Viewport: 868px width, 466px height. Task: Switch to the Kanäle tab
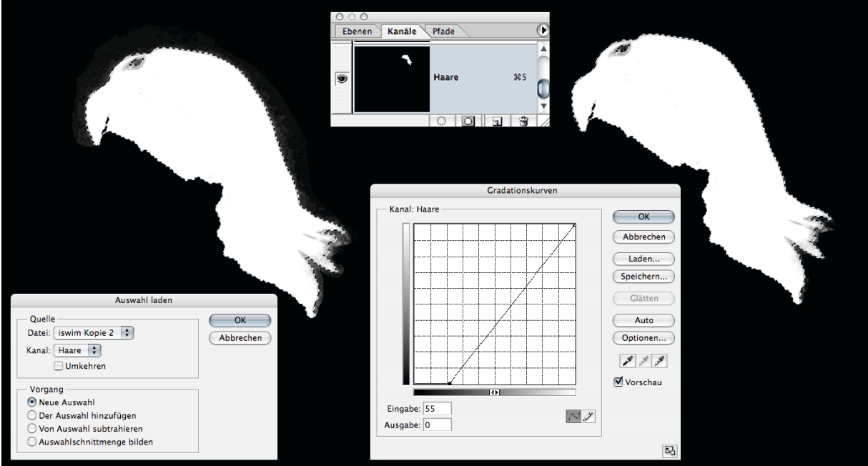[x=402, y=31]
